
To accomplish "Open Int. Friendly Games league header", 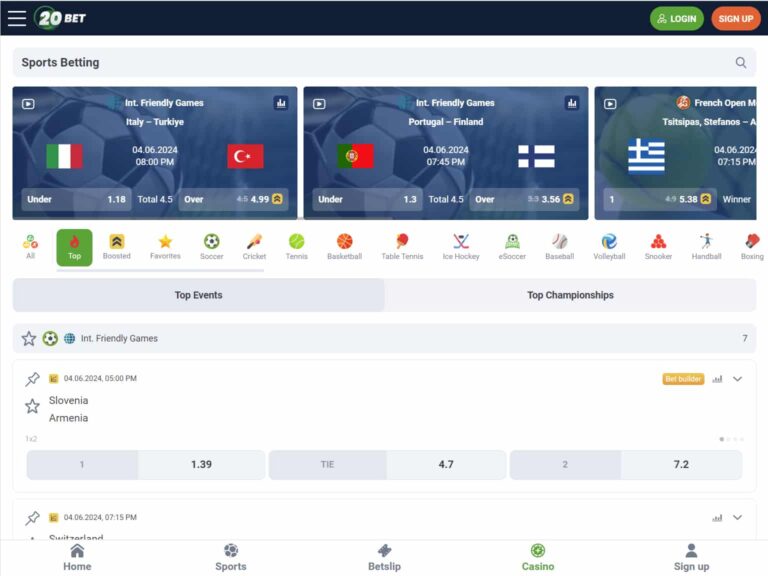I will 384,338.
